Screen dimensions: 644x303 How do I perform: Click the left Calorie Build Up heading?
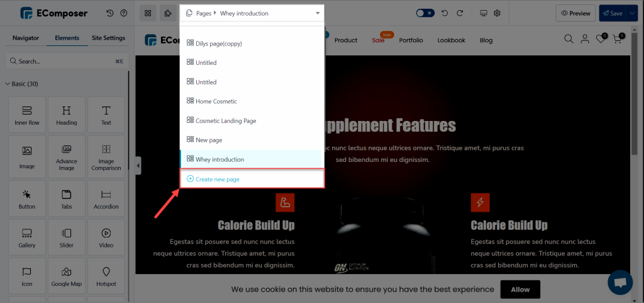coord(256,226)
